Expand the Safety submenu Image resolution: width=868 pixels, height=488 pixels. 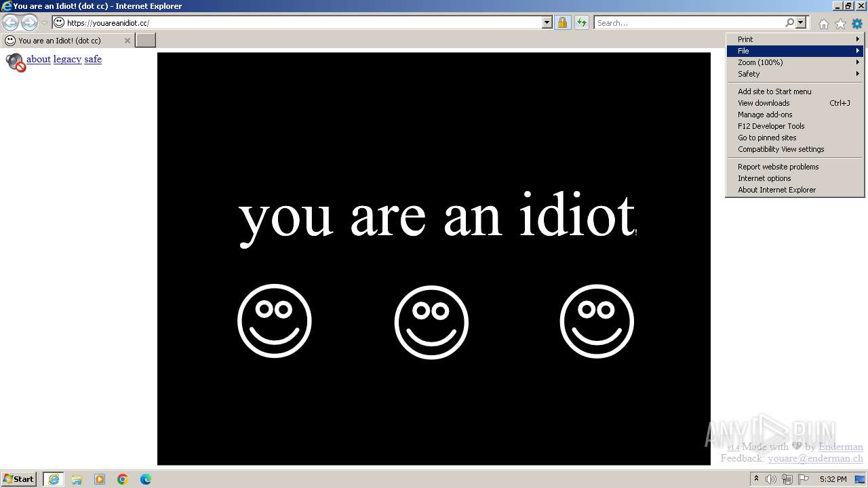coord(795,74)
